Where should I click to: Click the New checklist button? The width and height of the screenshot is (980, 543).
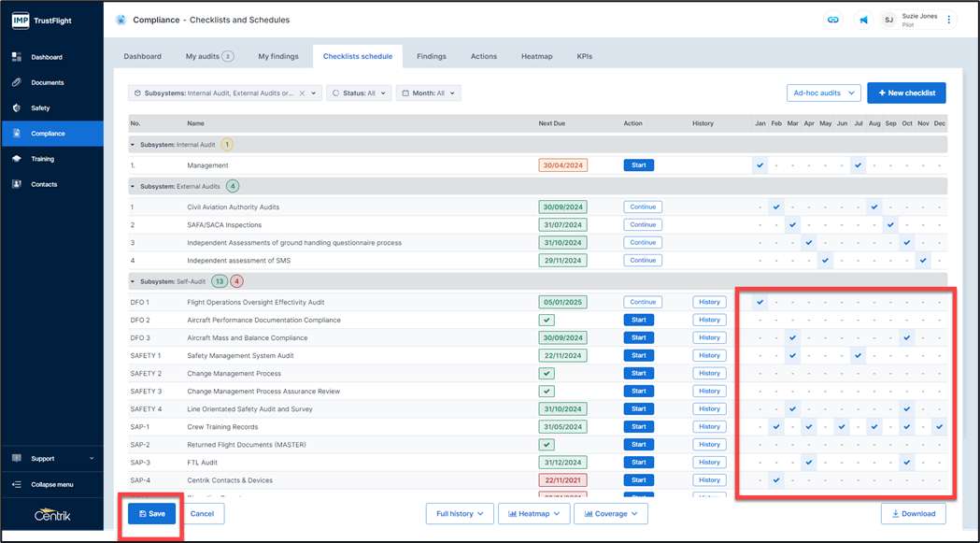point(906,93)
